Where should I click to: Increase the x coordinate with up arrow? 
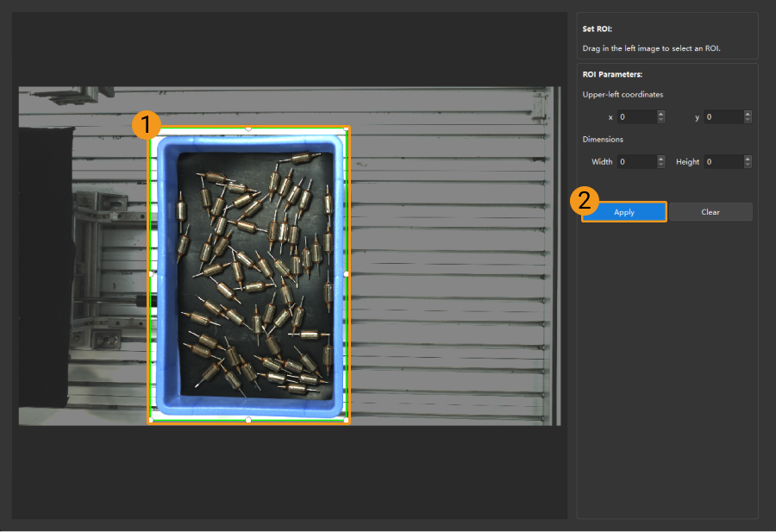tap(661, 114)
